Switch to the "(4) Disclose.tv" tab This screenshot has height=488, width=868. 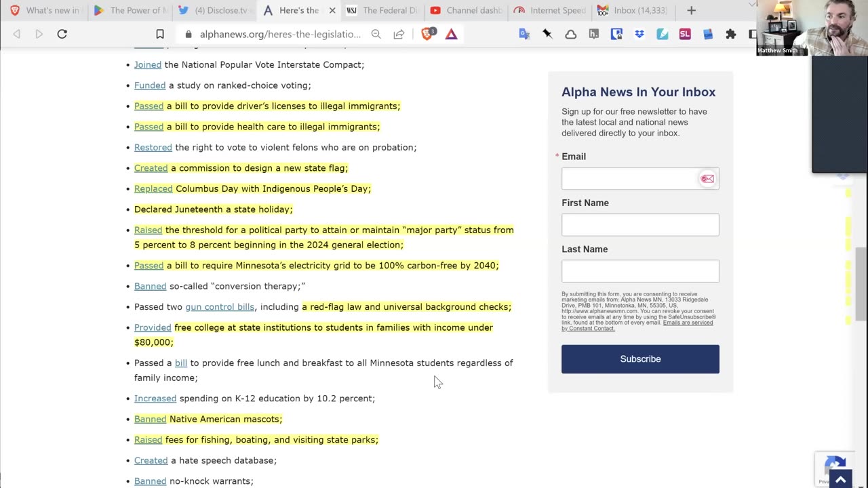(x=214, y=10)
